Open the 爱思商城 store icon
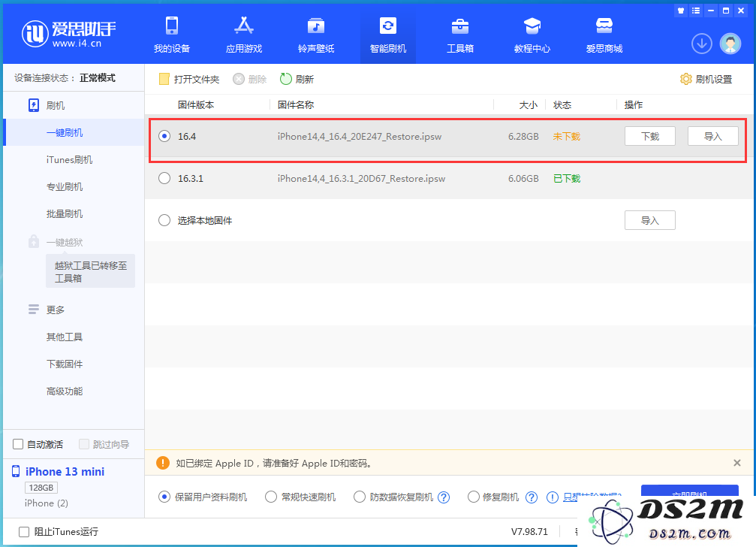Viewport: 756px width, 547px height. click(x=604, y=26)
